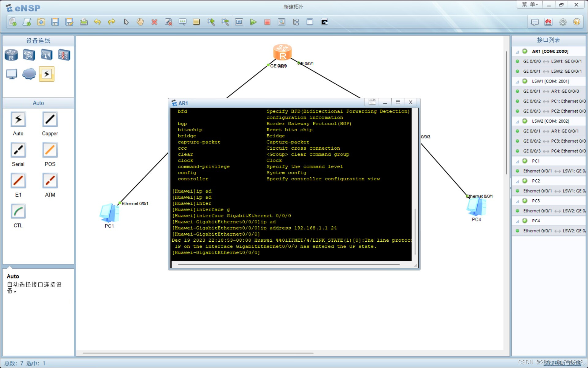
Task: Select GE 0/0/2 to PC1 Ethernet row
Action: 549,101
